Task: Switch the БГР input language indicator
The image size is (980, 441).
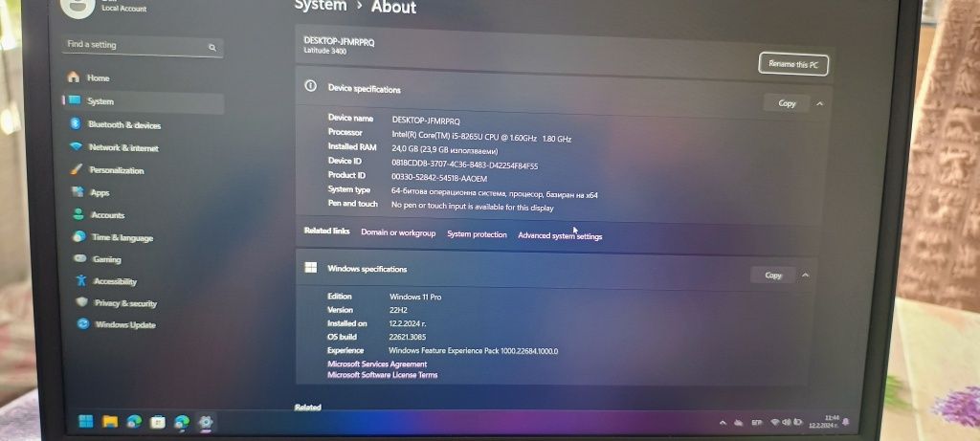Action: click(x=756, y=423)
